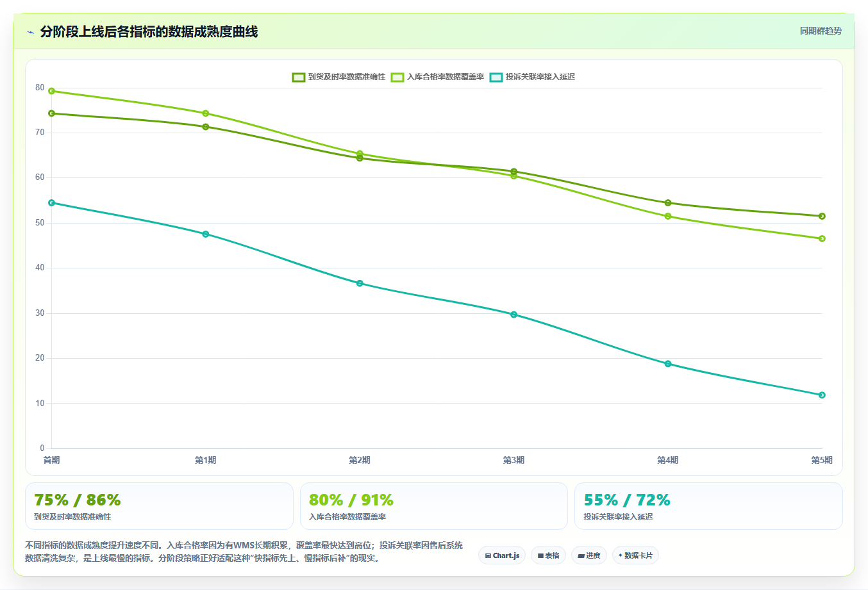Open the 55% / 72% metric card
Screen dimensions: 868x590
click(708, 506)
